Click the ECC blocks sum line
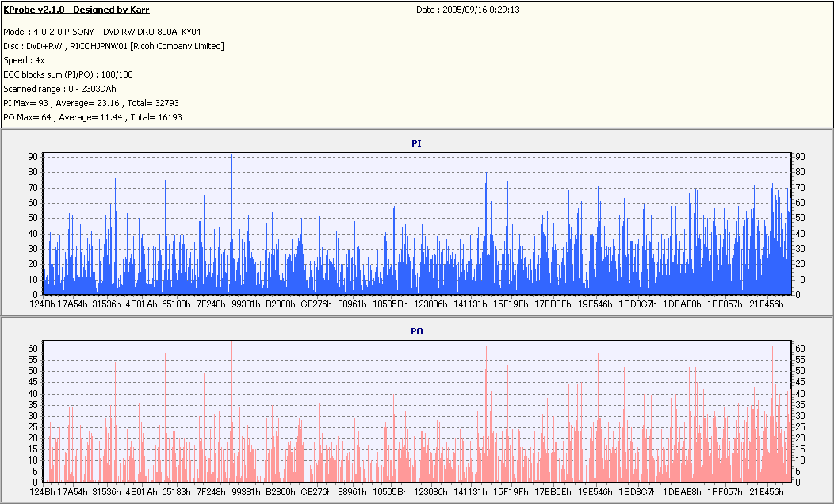This screenshot has height=504, width=834. [x=68, y=74]
